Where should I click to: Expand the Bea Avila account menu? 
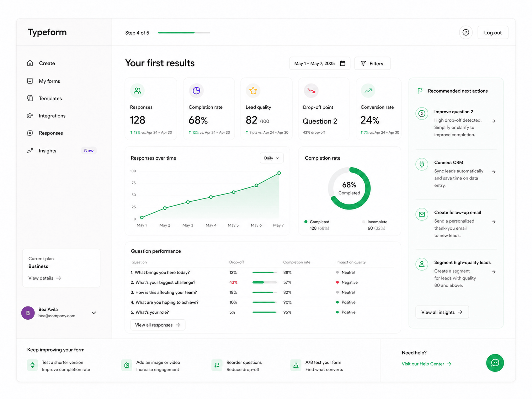94,313
